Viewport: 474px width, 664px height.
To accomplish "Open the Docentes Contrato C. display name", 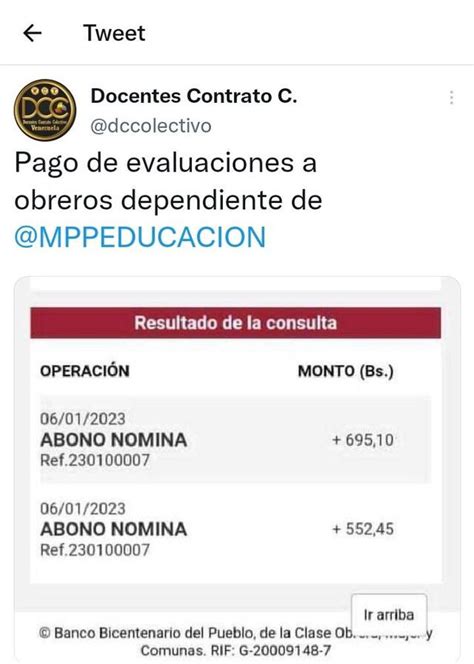I will click(194, 96).
